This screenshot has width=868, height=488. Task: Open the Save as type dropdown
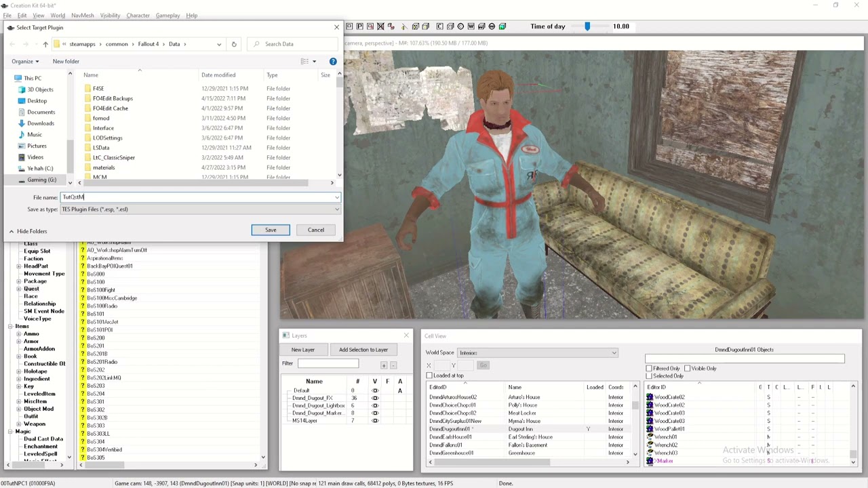click(337, 209)
